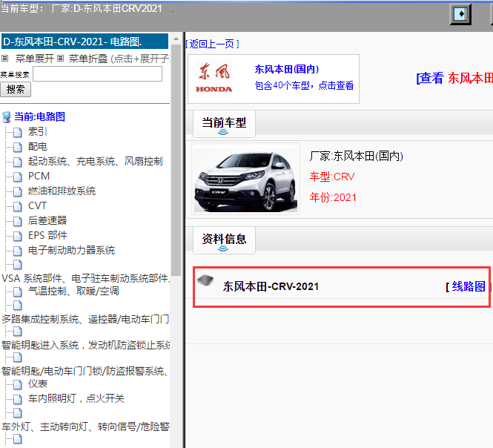Click the page icon beside 索引
The image size is (493, 448).
tap(18, 132)
